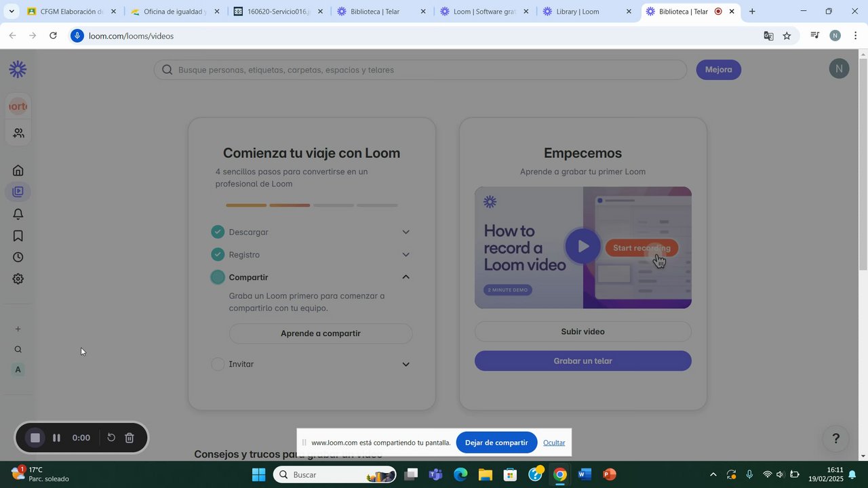Switch to the Oficina de igualdad tab
Viewport: 868px width, 488px height.
(x=175, y=12)
